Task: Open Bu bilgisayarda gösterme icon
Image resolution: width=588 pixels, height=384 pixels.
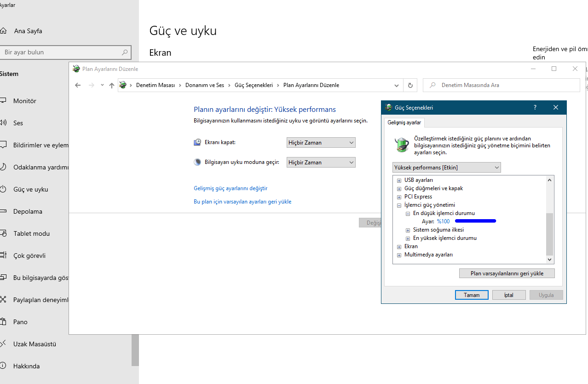Action: pyautogui.click(x=3, y=278)
